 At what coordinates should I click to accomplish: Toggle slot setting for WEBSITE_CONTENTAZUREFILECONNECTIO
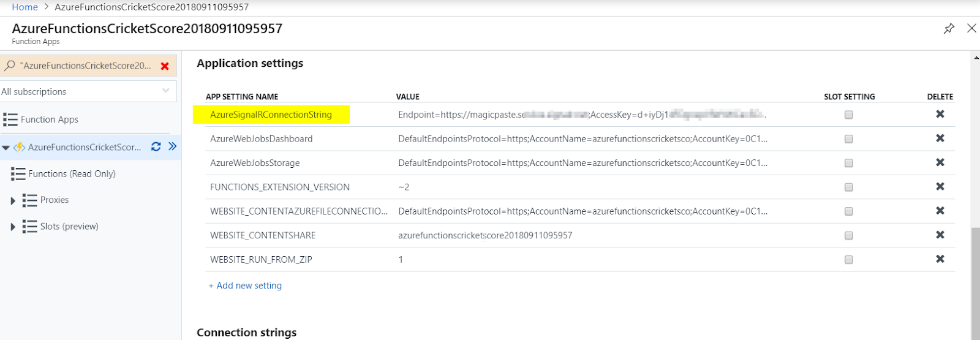(x=849, y=211)
